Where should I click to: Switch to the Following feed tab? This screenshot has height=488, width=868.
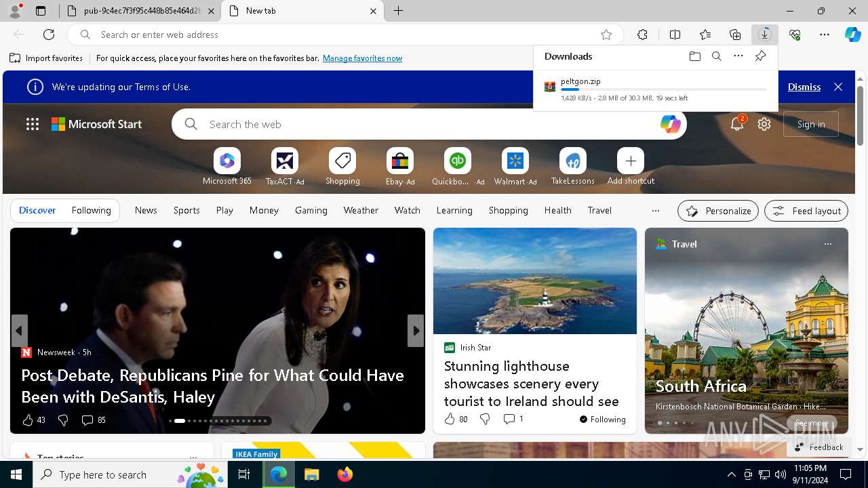pyautogui.click(x=91, y=210)
